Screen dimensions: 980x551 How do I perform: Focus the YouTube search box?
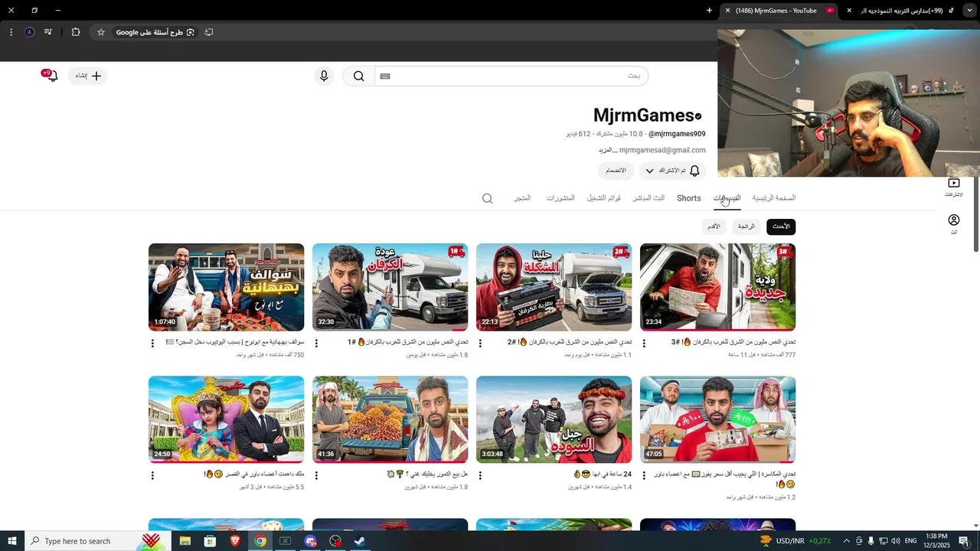pyautogui.click(x=511, y=76)
